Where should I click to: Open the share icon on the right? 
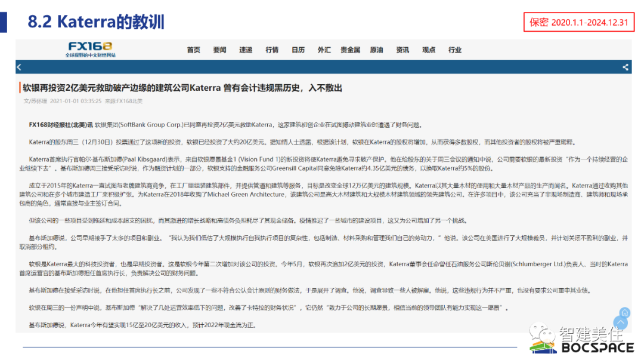pos(625,67)
